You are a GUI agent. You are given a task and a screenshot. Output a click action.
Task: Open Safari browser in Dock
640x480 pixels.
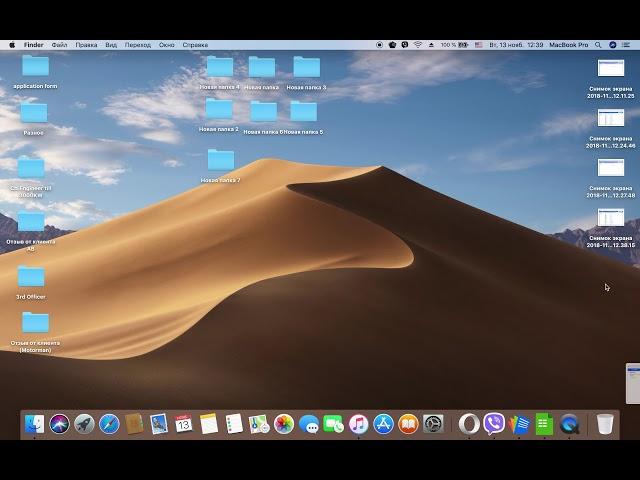tap(109, 424)
